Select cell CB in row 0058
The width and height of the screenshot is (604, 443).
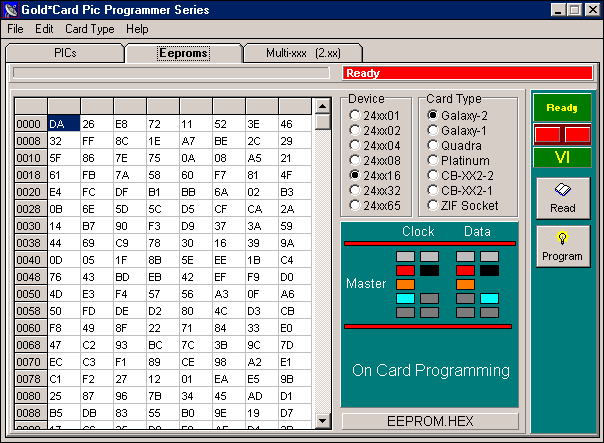click(x=295, y=311)
